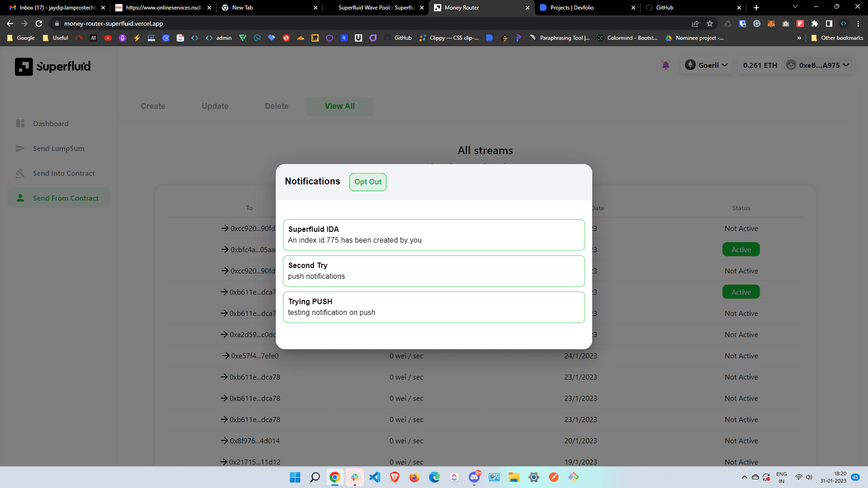Select Send From Contract in sidebar
The height and width of the screenshot is (488, 868).
point(58,198)
